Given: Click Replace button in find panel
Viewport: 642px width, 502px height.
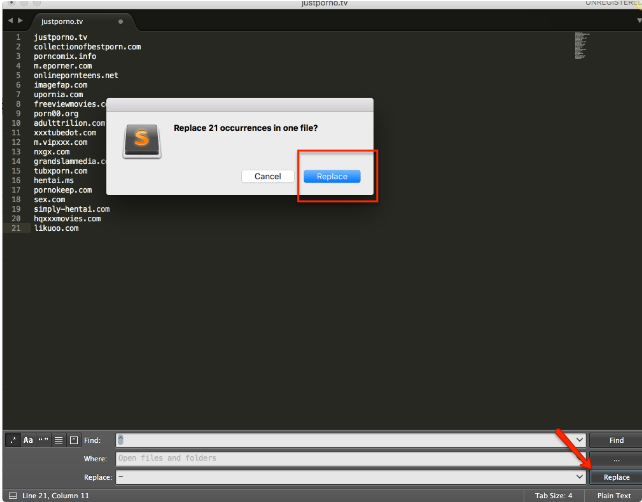Looking at the screenshot, I should [616, 477].
